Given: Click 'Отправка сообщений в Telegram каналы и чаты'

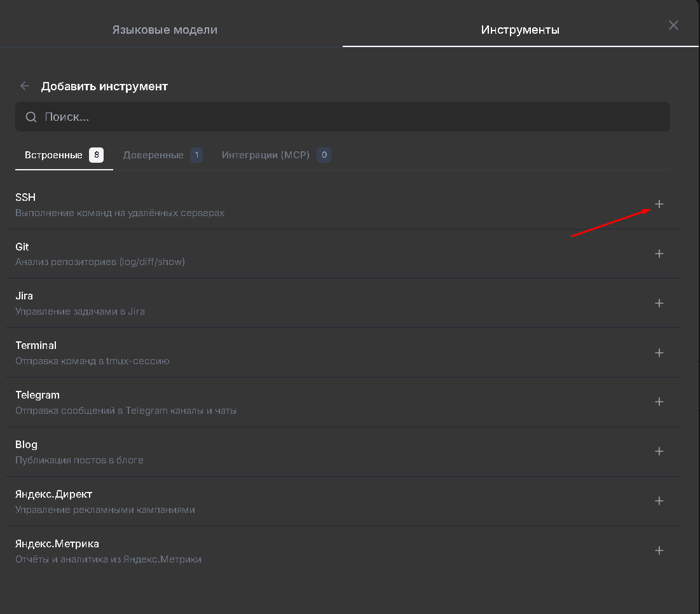Looking at the screenshot, I should pos(126,411).
